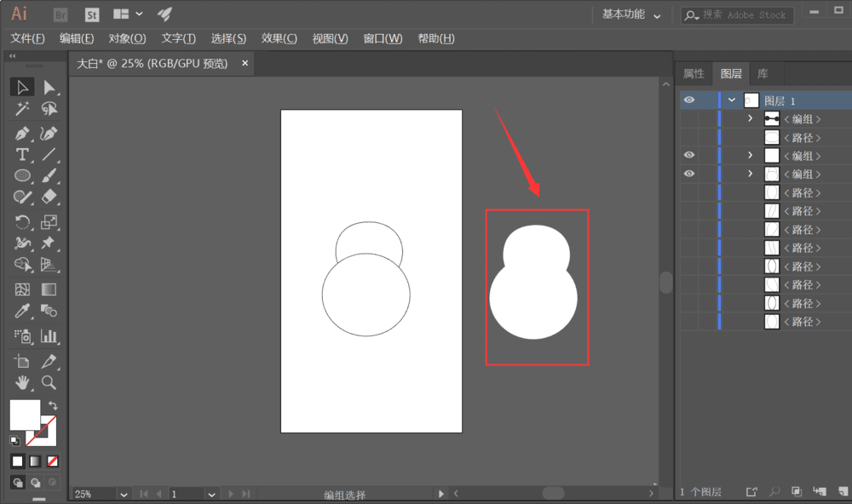852x504 pixels.
Task: Choose the Mesh tool
Action: (x=22, y=289)
